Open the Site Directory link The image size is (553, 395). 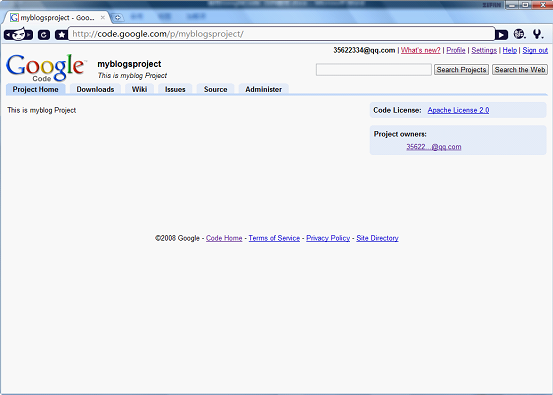[x=377, y=238]
